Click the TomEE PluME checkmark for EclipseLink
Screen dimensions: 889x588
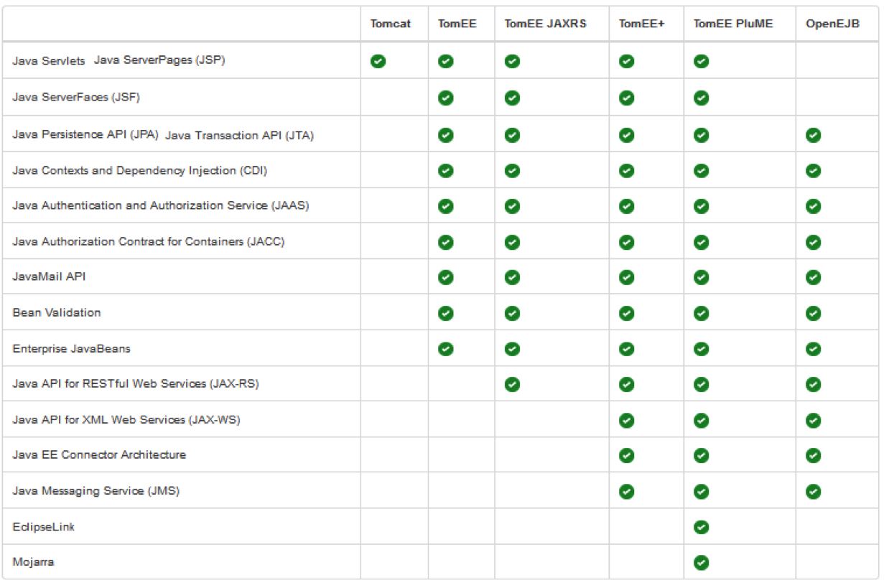(702, 527)
